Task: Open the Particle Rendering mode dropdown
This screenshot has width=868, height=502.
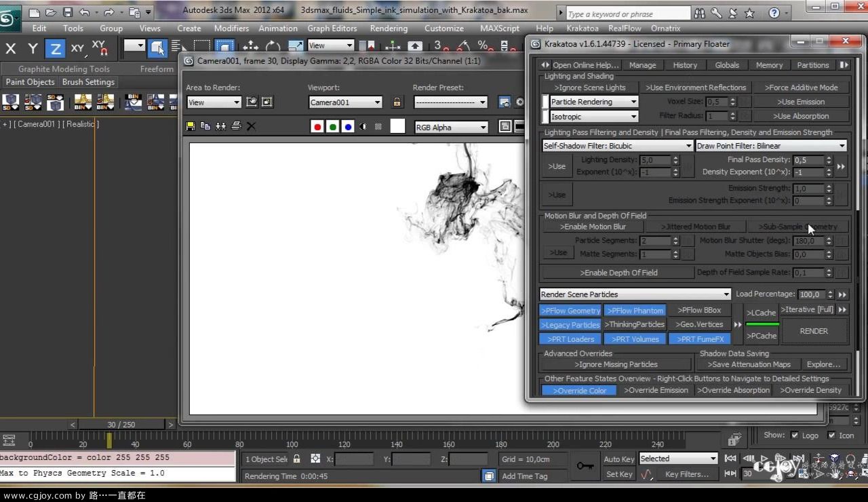Action: tap(594, 102)
